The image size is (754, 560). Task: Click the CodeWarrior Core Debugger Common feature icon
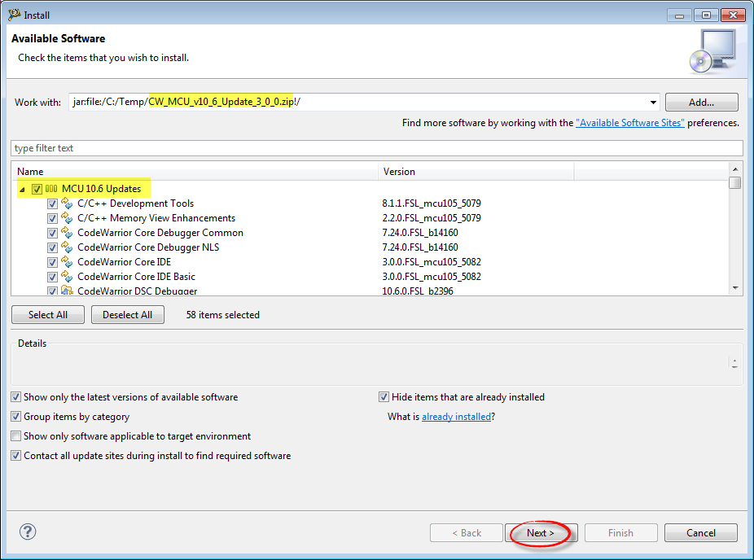(x=67, y=233)
